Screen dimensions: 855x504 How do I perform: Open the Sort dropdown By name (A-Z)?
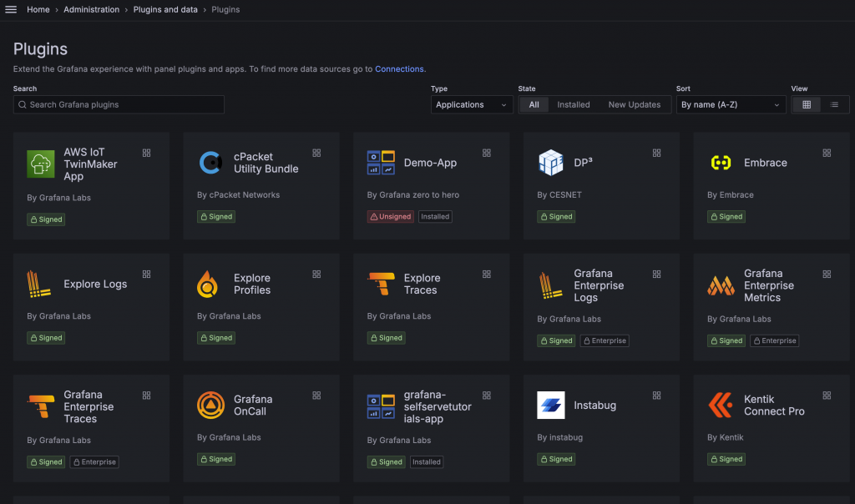[731, 104]
